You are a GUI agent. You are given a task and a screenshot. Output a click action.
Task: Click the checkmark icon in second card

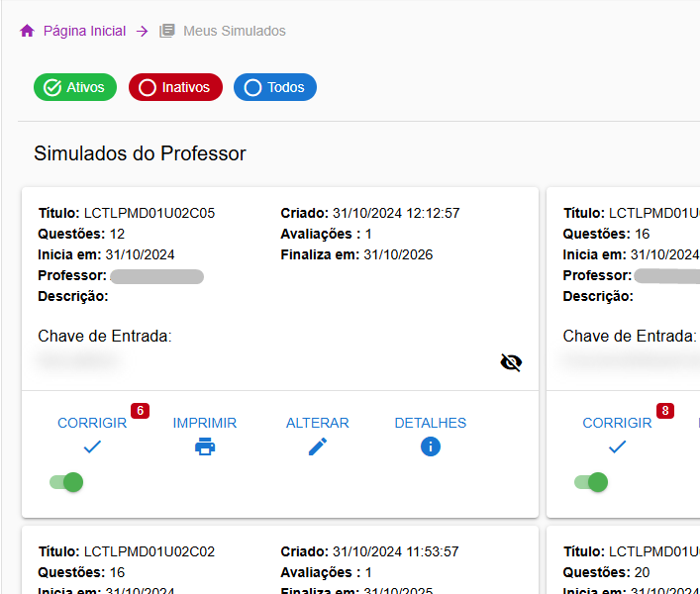pos(617,446)
